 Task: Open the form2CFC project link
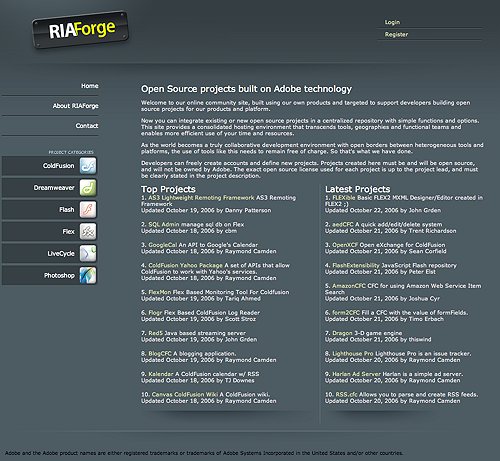346,313
